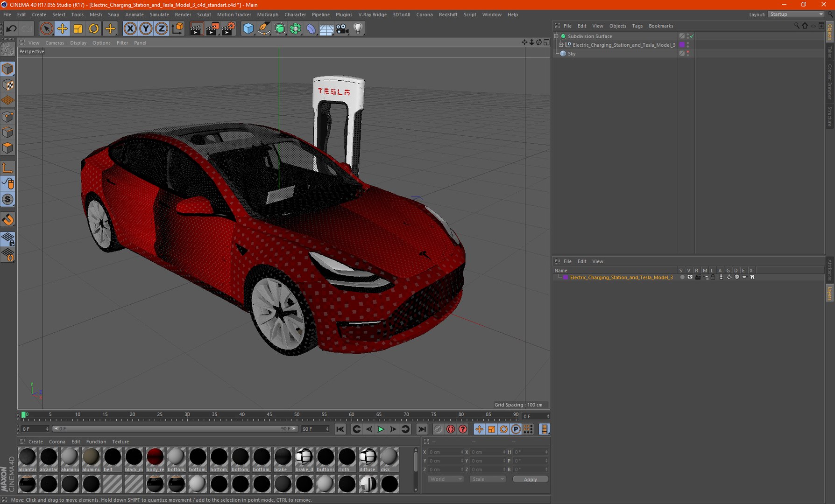Image resolution: width=835 pixels, height=504 pixels.
Task: Open the Render Settings icon
Action: coord(228,29)
